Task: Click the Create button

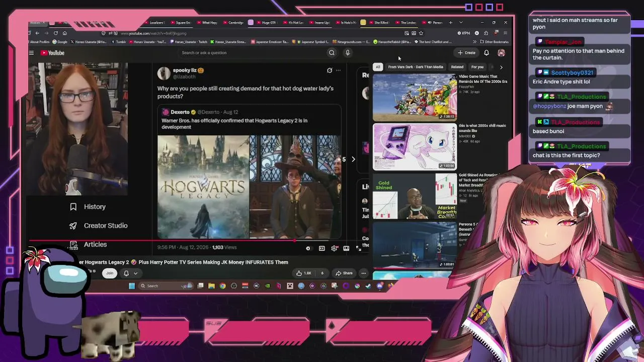Action: click(466, 53)
